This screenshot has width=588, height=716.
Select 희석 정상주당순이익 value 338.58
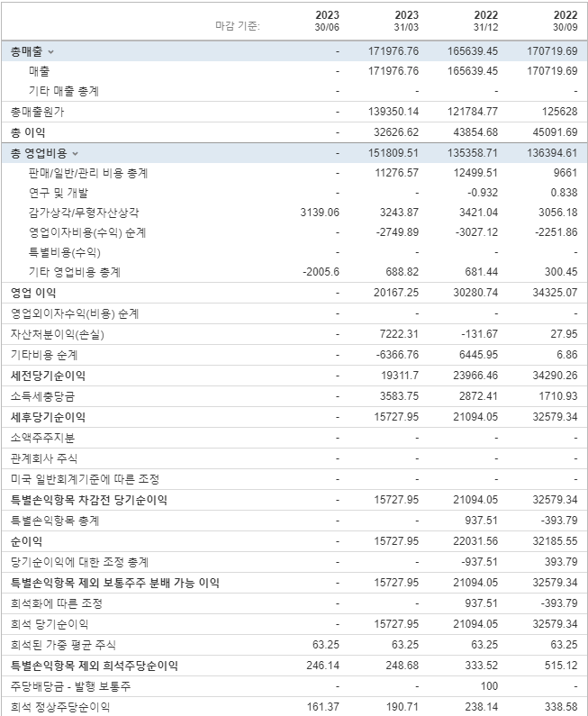click(x=561, y=707)
